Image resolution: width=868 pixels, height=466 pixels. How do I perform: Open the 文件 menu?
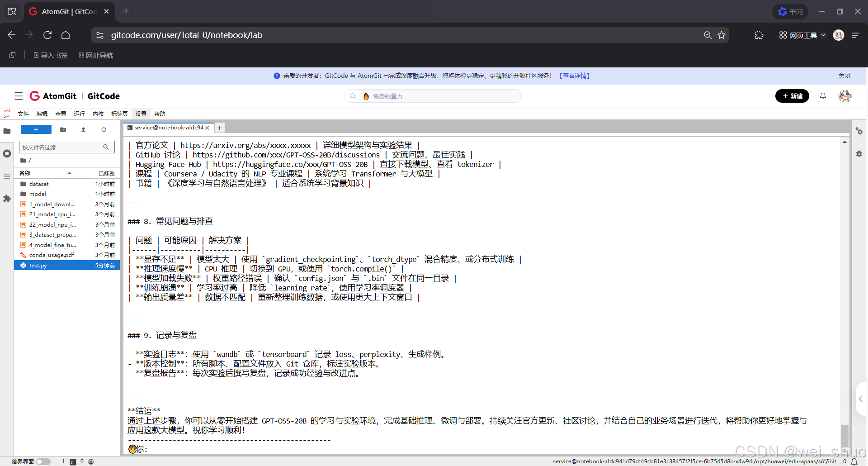pos(23,114)
